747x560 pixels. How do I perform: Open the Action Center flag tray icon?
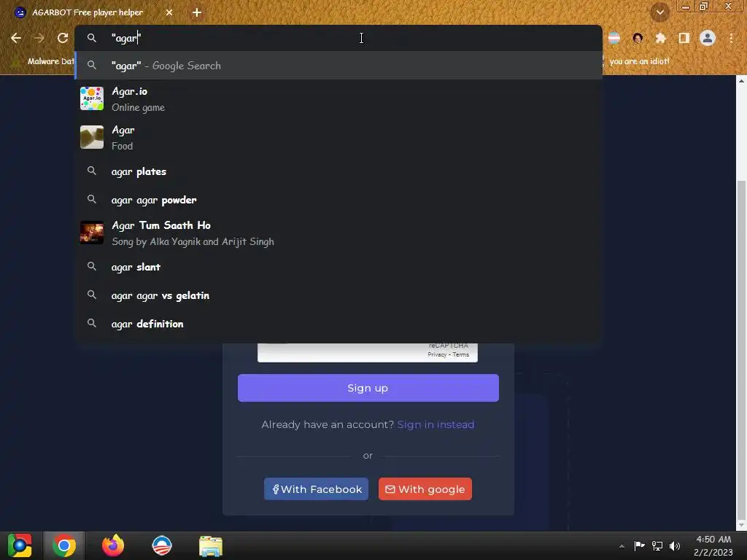tap(639, 545)
